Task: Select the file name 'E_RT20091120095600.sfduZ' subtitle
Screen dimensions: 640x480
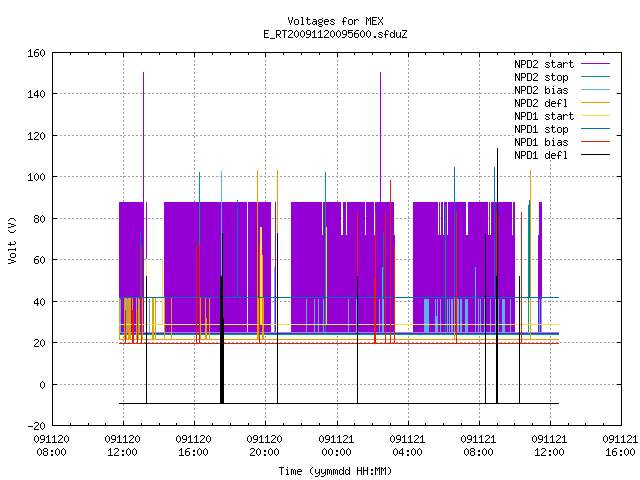Action: [x=335, y=34]
